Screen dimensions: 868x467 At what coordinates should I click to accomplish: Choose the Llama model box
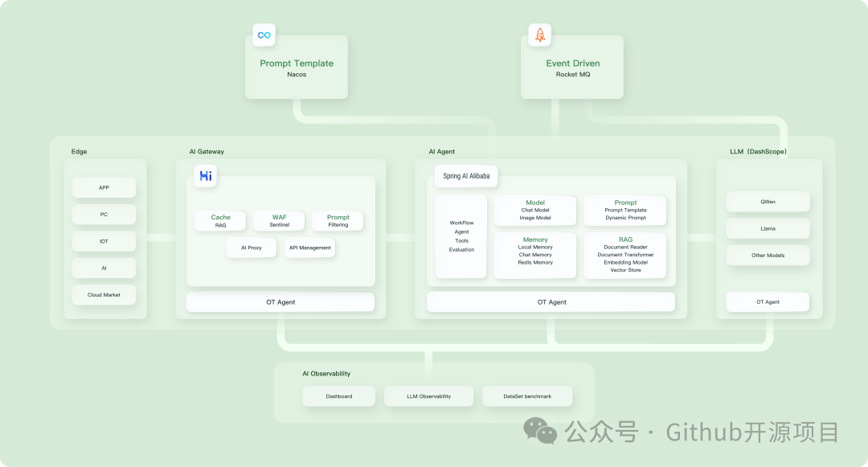coord(768,228)
